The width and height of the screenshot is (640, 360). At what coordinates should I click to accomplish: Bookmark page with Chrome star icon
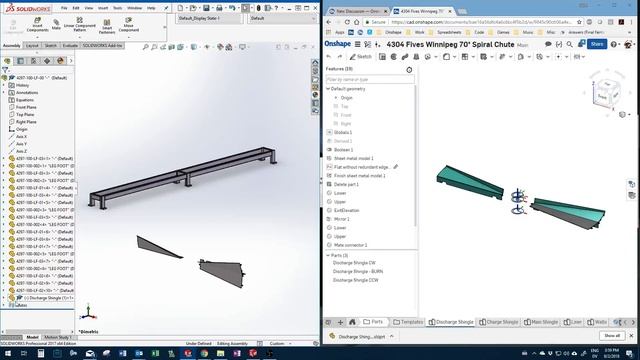579,22
